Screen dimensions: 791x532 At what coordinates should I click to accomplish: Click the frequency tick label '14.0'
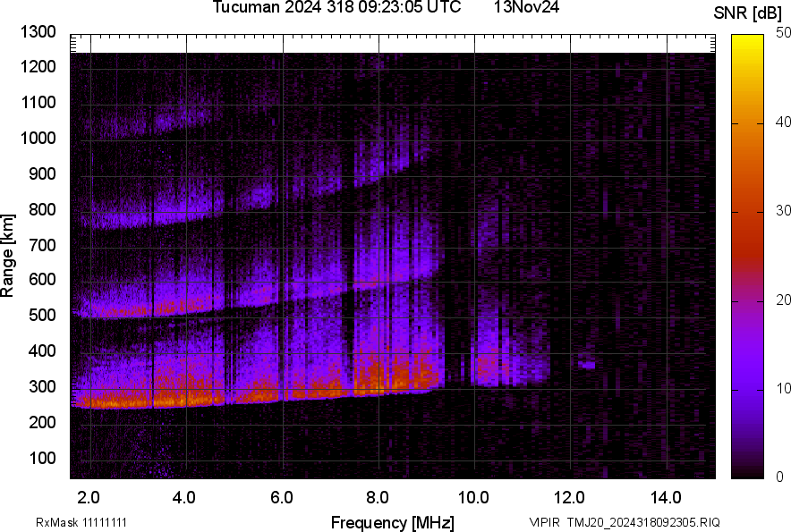pos(666,498)
